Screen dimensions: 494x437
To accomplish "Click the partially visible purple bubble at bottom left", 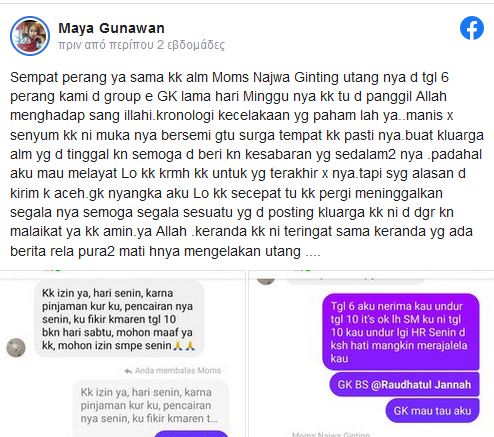I will [191, 434].
